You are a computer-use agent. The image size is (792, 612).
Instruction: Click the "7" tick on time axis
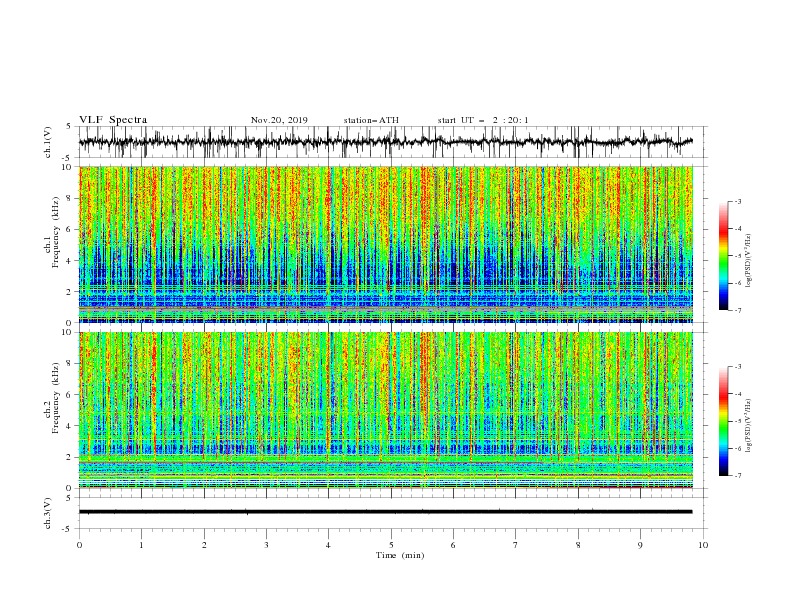pos(516,545)
